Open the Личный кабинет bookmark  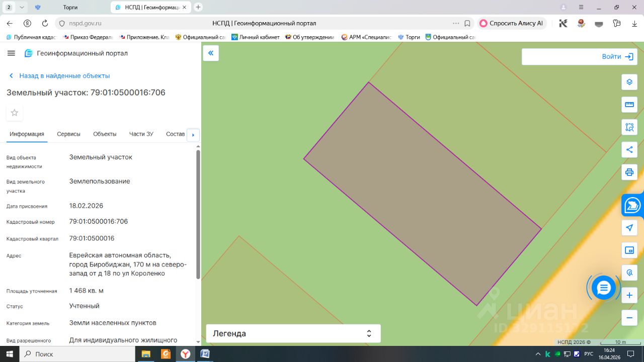(256, 37)
